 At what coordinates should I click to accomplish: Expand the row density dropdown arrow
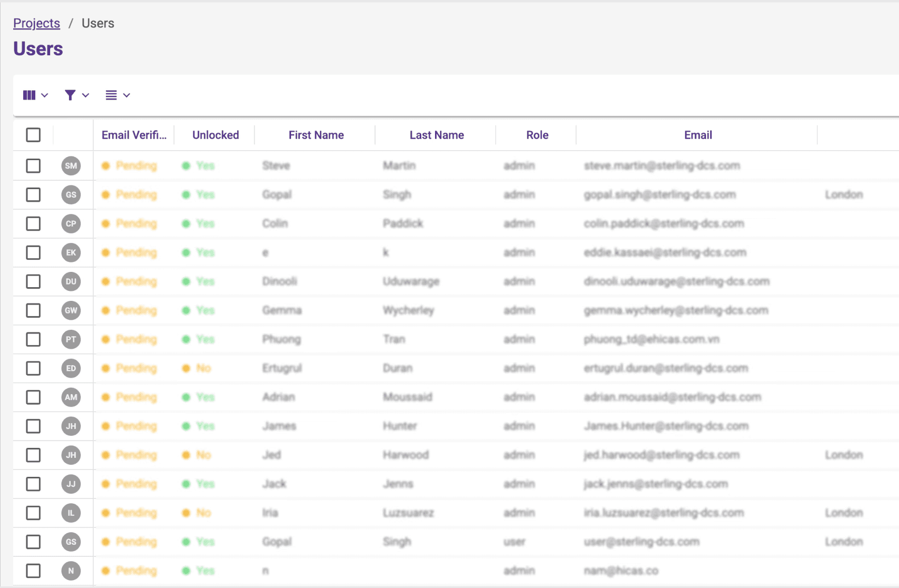tap(127, 95)
